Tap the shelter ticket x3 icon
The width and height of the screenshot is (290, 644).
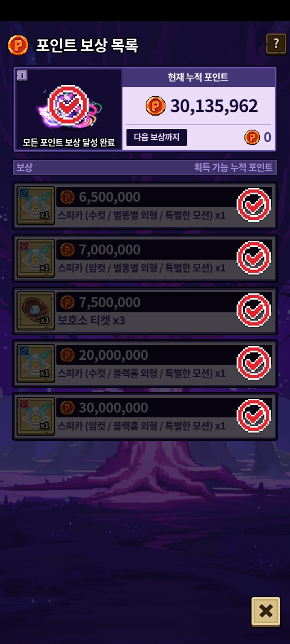(x=35, y=311)
